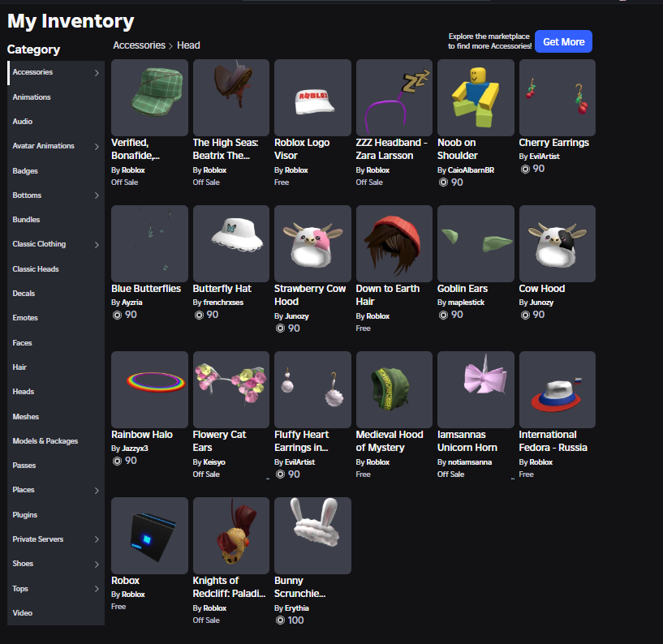Open the Verified, Bonafide green plaid hat thumbnail
The image size is (663, 644).
pos(149,97)
